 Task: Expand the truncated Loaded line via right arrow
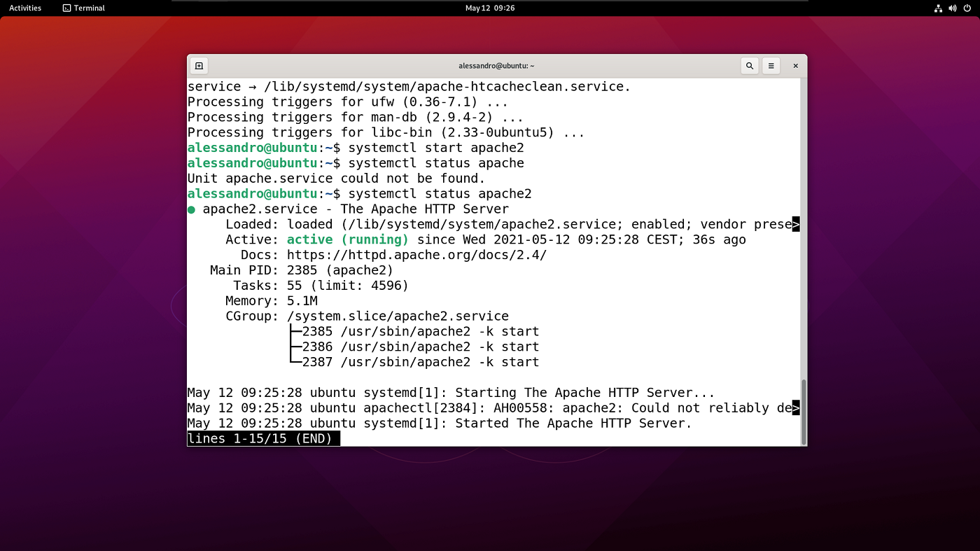[x=796, y=224]
